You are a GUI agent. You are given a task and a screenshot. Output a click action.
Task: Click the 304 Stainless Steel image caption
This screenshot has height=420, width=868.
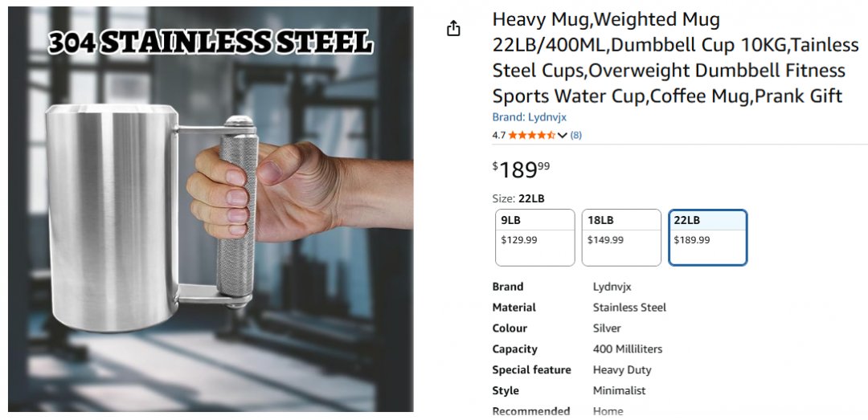pyautogui.click(x=211, y=42)
